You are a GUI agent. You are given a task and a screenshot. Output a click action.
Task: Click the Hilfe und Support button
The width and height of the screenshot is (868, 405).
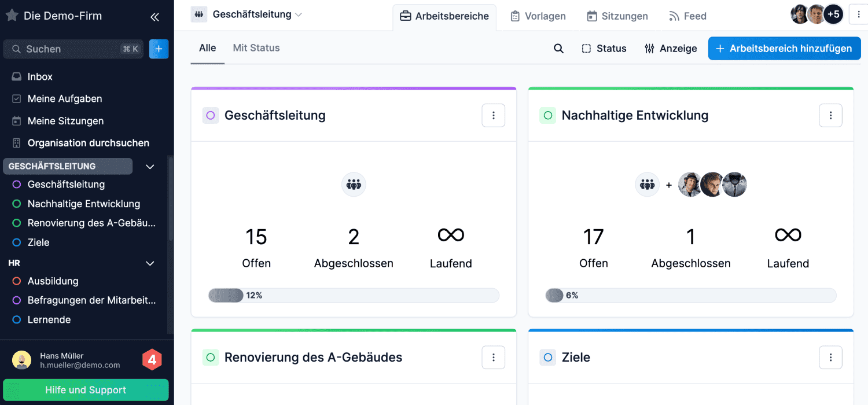click(x=86, y=390)
